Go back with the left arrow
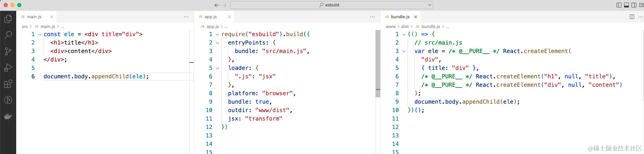This screenshot has height=154, width=644. point(217,5)
